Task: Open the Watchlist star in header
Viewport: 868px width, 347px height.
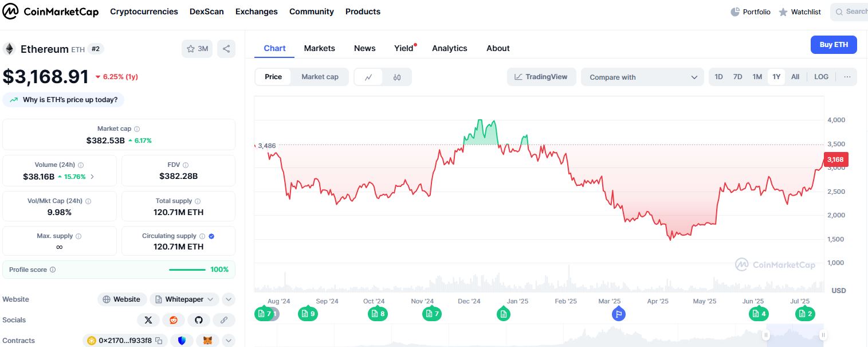Action: click(x=783, y=12)
